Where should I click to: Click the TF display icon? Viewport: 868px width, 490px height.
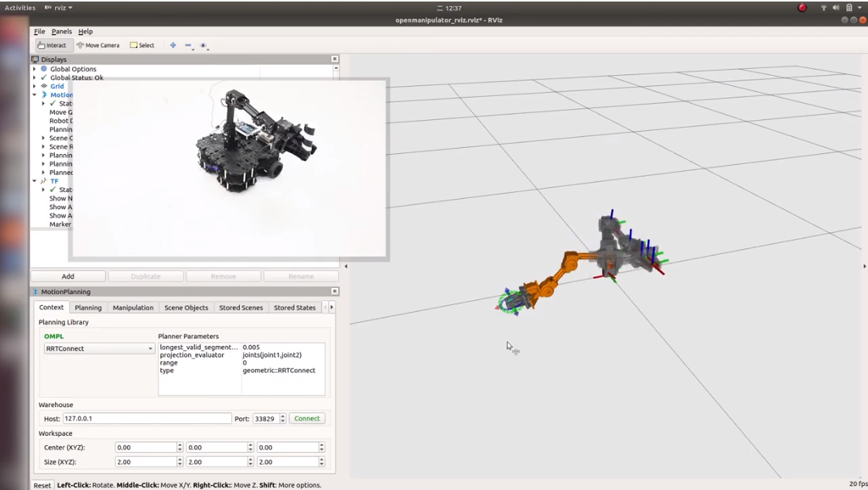pyautogui.click(x=44, y=180)
